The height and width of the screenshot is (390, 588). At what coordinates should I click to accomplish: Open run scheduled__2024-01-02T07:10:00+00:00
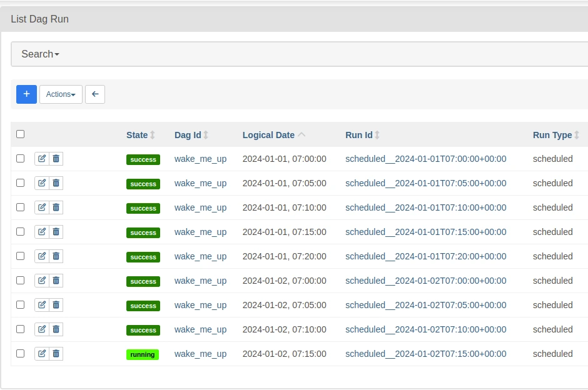(425, 329)
